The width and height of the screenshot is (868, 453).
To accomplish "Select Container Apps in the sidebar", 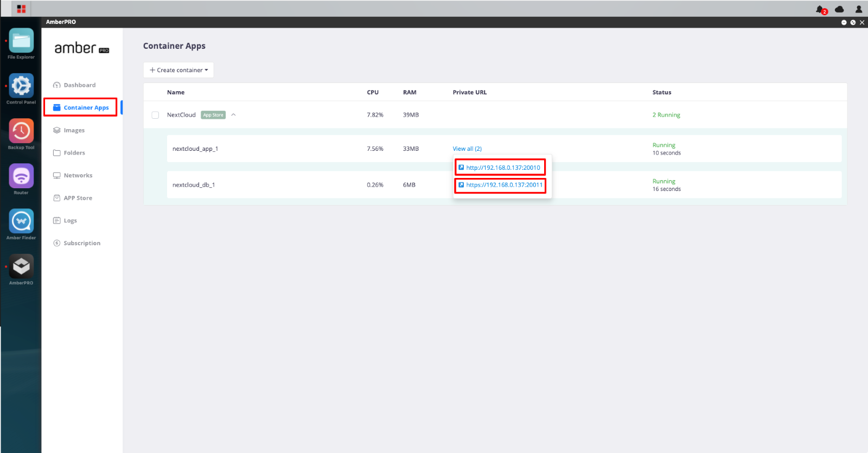I will pyautogui.click(x=86, y=107).
